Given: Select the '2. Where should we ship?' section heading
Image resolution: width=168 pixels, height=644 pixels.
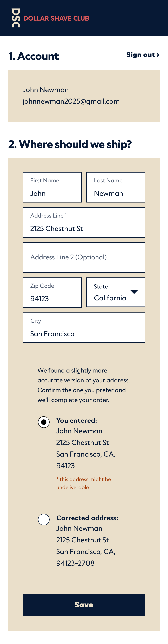Looking at the screenshot, I should [70, 144].
